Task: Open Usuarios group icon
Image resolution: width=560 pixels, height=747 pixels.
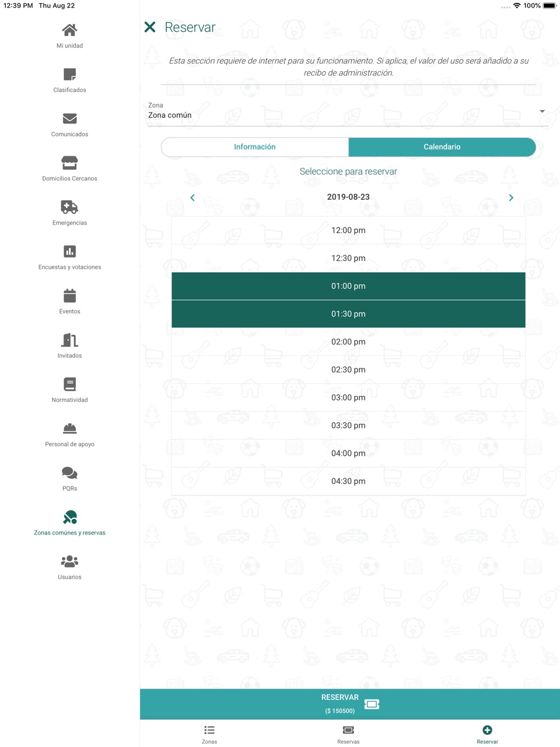Action: [x=69, y=561]
